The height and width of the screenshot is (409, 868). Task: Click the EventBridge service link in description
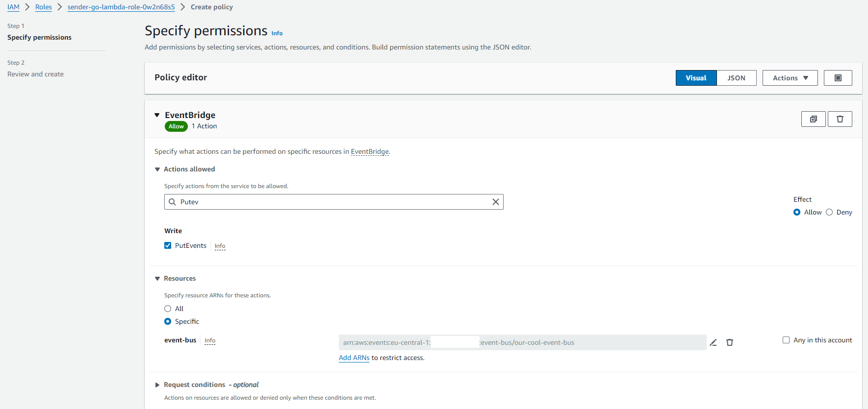(370, 151)
